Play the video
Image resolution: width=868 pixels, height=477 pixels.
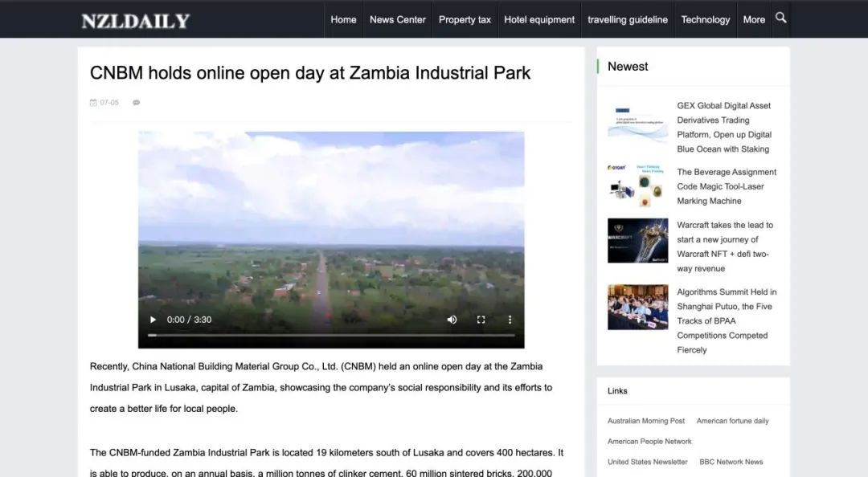coord(153,320)
